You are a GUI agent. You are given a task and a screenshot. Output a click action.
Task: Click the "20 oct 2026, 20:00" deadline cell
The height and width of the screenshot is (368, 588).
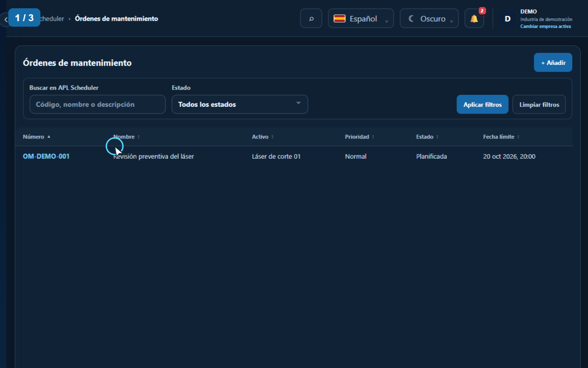coord(509,156)
